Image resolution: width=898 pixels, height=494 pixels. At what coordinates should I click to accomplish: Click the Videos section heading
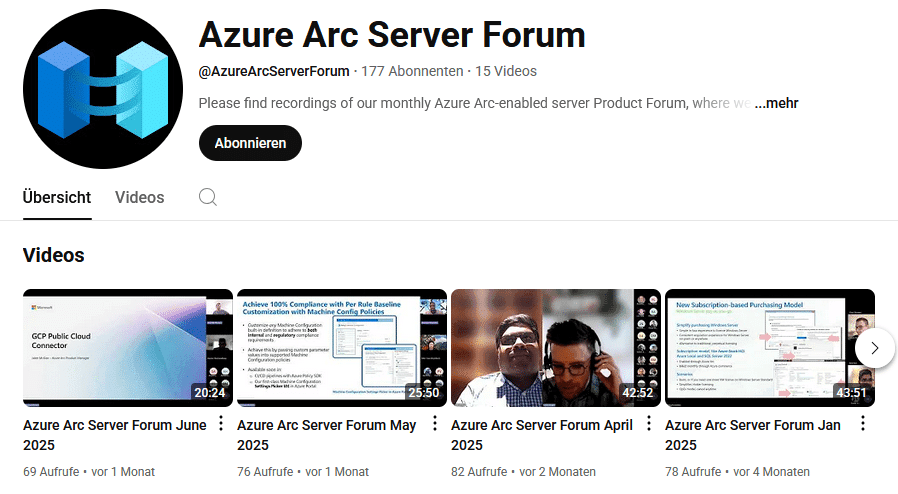(54, 255)
